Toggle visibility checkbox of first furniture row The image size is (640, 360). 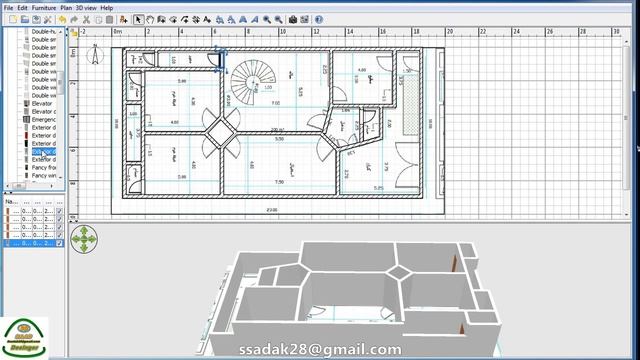[60, 211]
